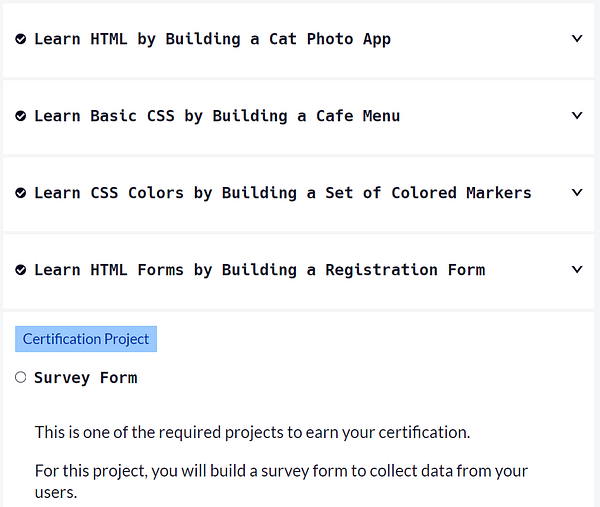Image resolution: width=600 pixels, height=507 pixels.
Task: Expand the Cat Photo App section chevron
Action: tap(577, 39)
